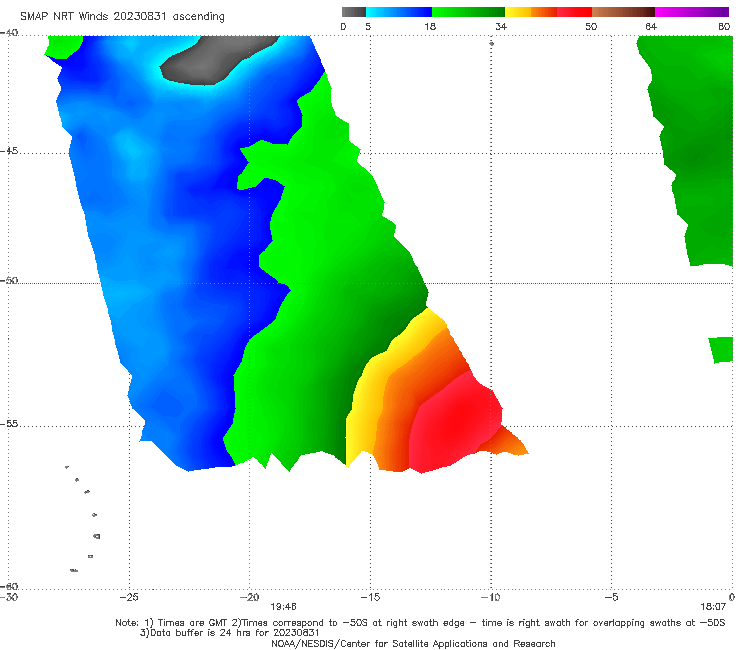Click the magenta-purple segment of the legend
The width and height of the screenshot is (740, 650).
click(x=692, y=12)
